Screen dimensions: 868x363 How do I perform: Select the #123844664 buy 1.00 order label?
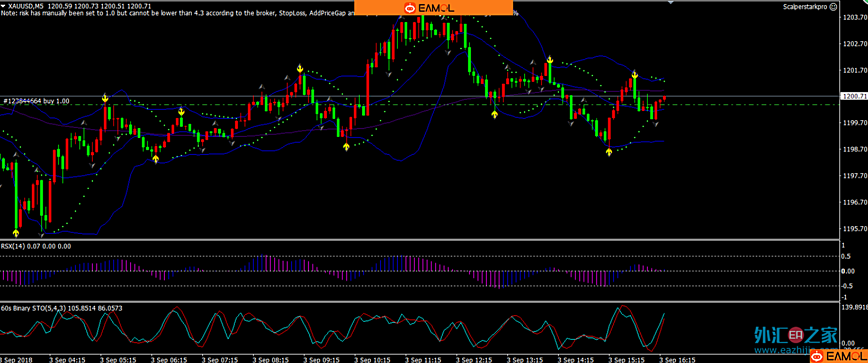36,101
